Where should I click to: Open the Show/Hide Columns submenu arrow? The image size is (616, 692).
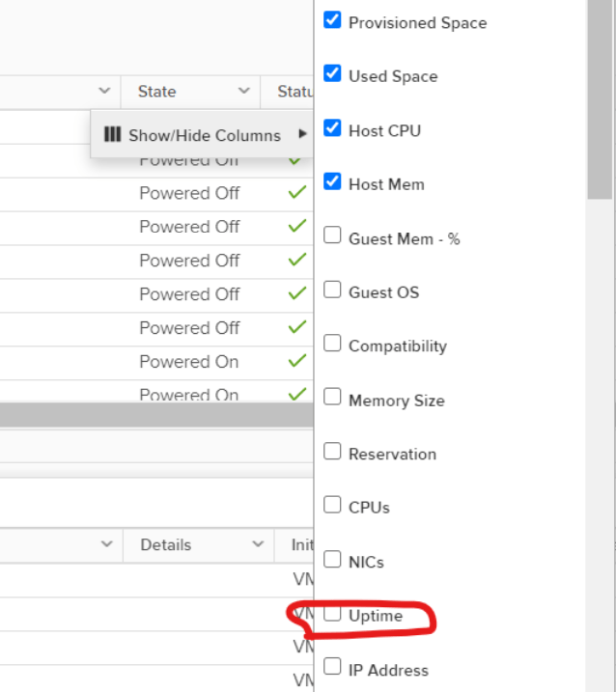coord(302,134)
